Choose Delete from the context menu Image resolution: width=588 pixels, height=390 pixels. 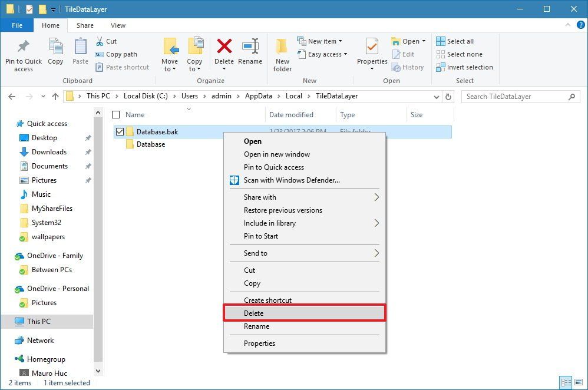[253, 313]
